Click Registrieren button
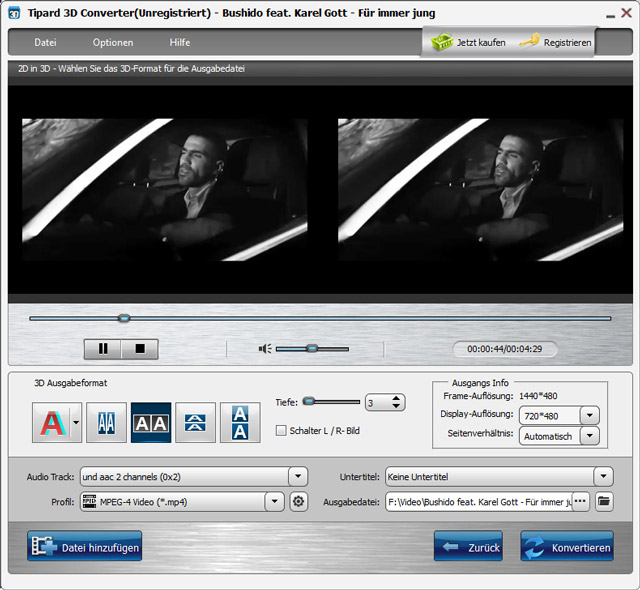This screenshot has width=640, height=590. click(x=556, y=42)
